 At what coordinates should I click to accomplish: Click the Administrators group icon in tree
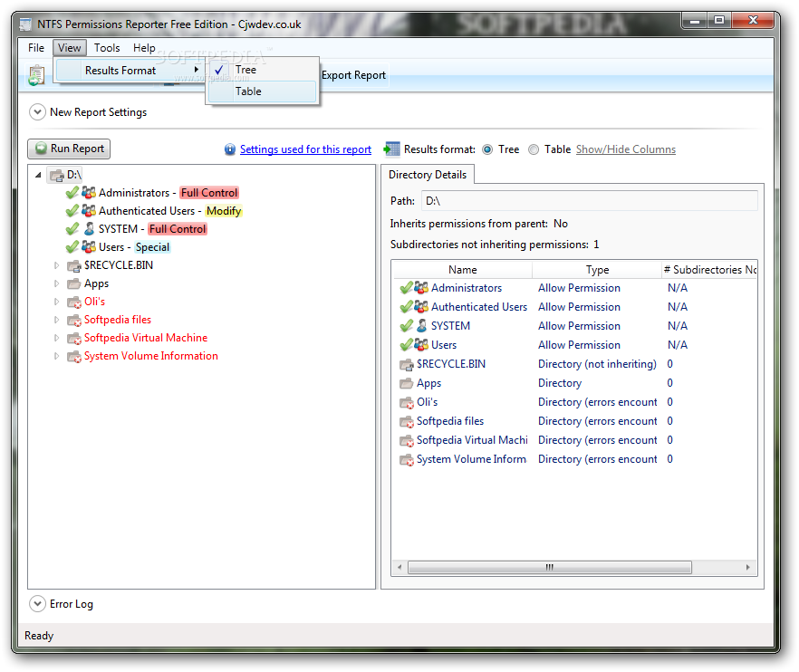click(x=89, y=193)
